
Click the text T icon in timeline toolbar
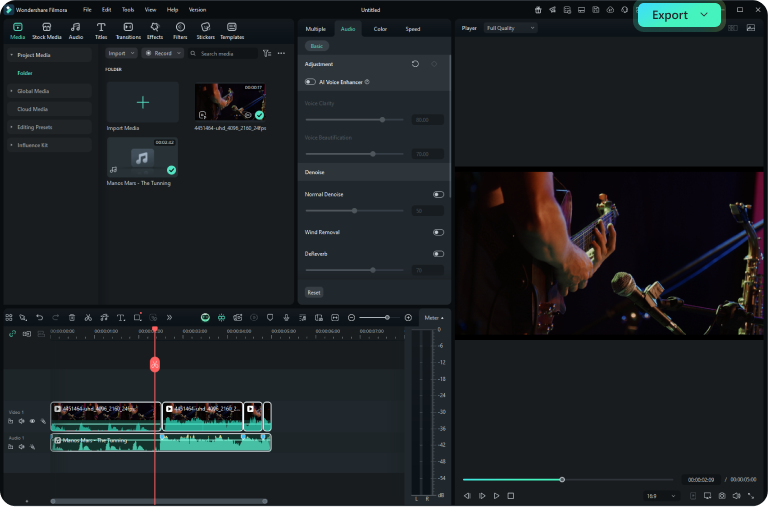120,317
